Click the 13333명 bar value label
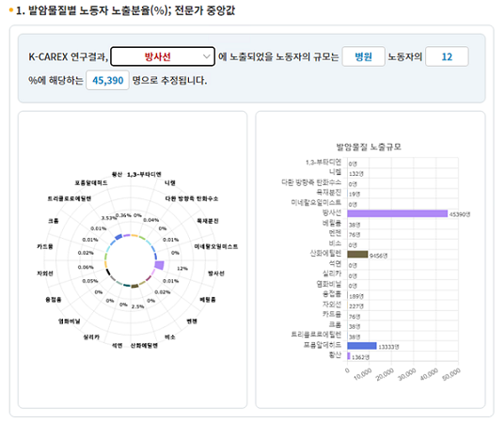Screen dimensions: 504x423 (x=388, y=347)
